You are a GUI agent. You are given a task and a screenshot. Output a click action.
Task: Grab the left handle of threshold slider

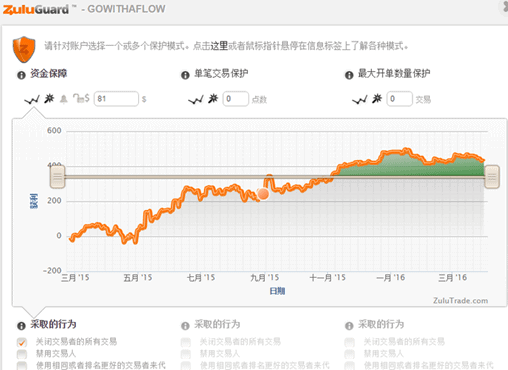[x=57, y=177]
